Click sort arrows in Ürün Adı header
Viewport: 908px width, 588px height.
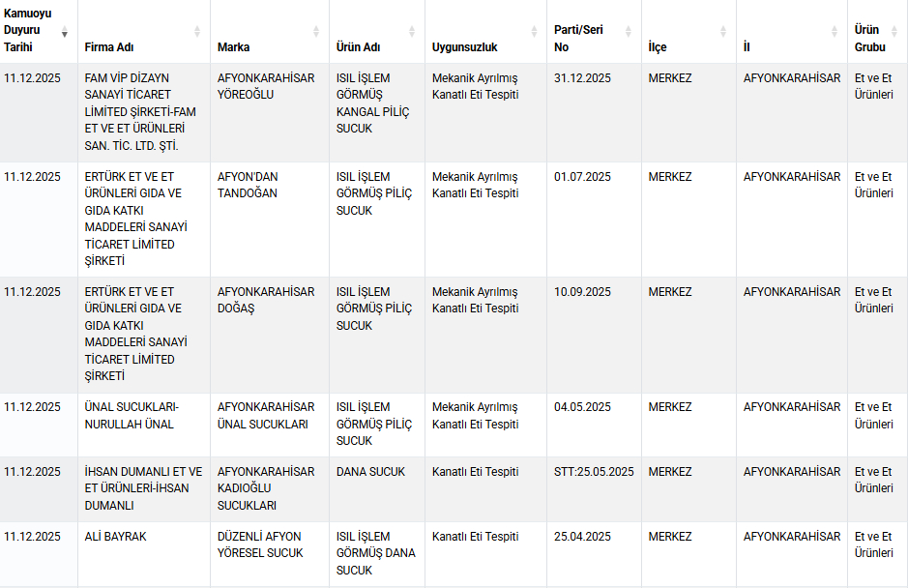412,32
